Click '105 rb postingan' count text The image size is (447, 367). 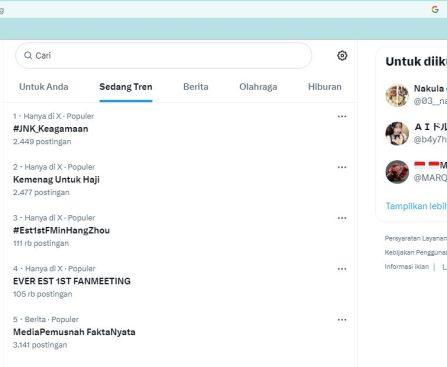point(43,294)
